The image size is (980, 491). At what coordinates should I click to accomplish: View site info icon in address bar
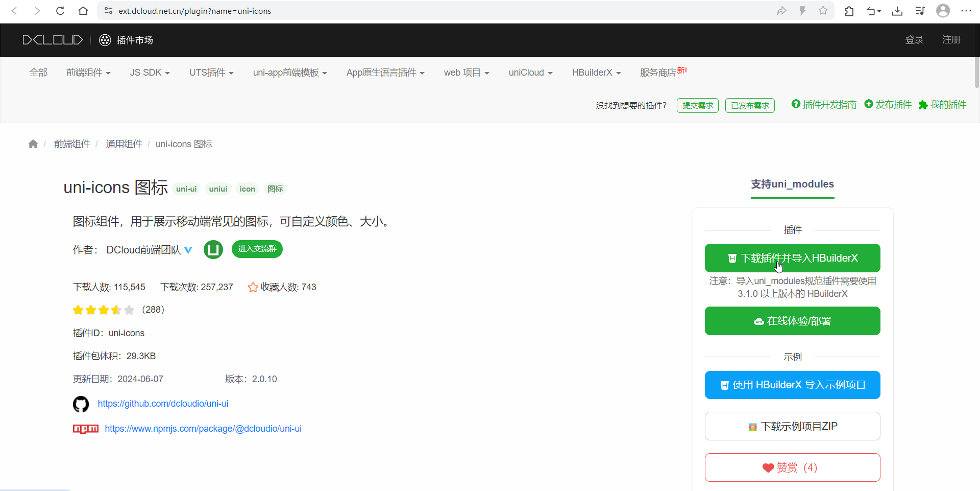[108, 11]
